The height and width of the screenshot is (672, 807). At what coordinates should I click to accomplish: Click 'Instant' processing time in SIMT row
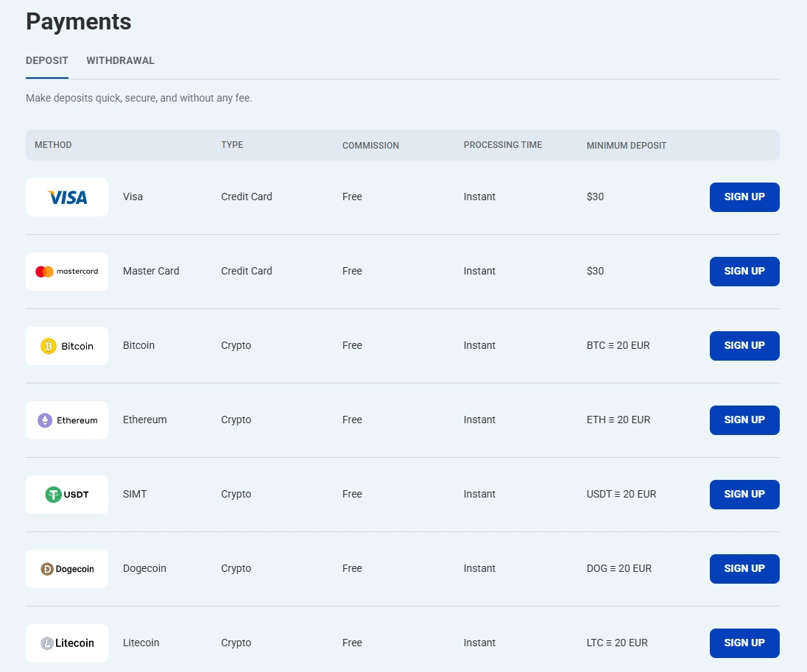pyautogui.click(x=479, y=494)
